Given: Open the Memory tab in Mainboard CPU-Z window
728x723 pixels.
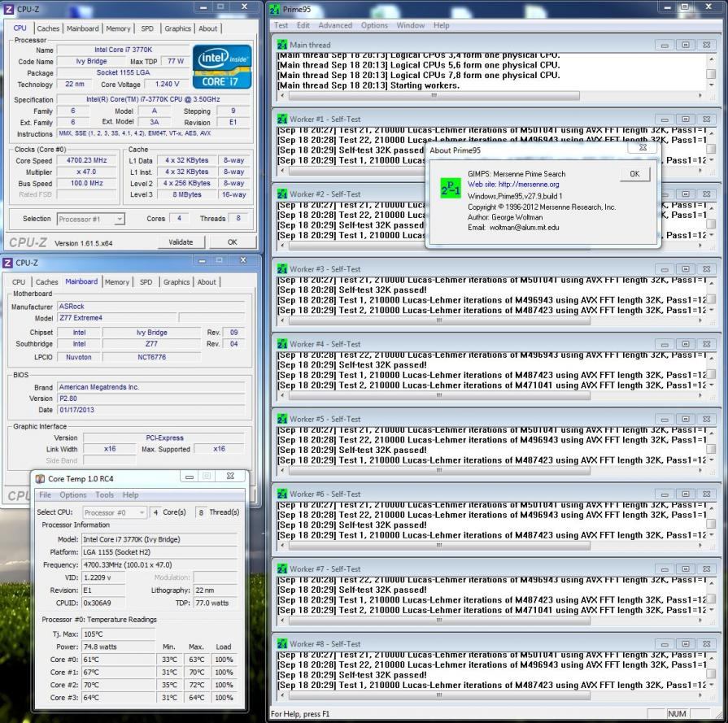Looking at the screenshot, I should pos(117,282).
